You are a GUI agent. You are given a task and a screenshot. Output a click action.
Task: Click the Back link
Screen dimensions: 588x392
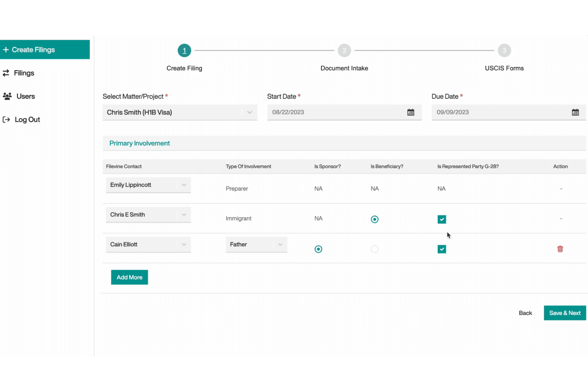tap(525, 313)
